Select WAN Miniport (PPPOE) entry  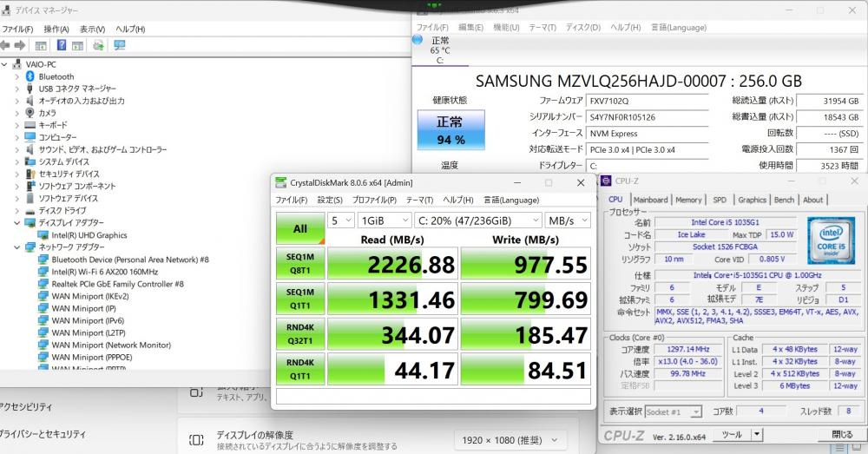[x=91, y=357]
